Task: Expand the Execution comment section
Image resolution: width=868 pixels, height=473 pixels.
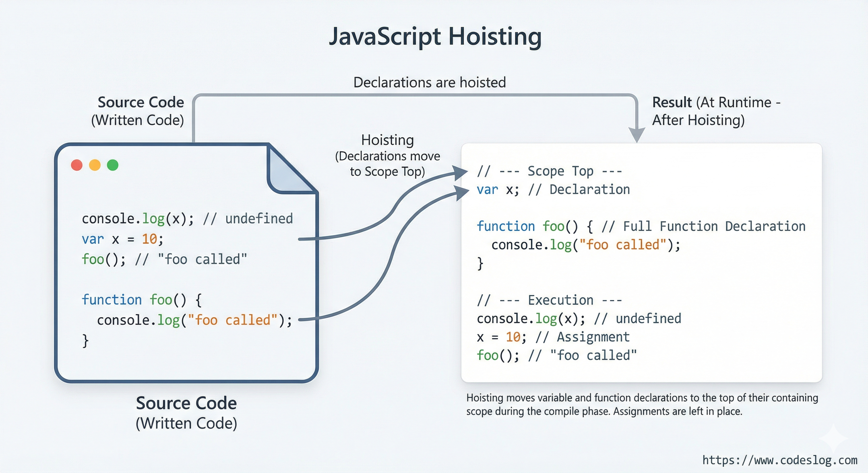Action: click(549, 299)
